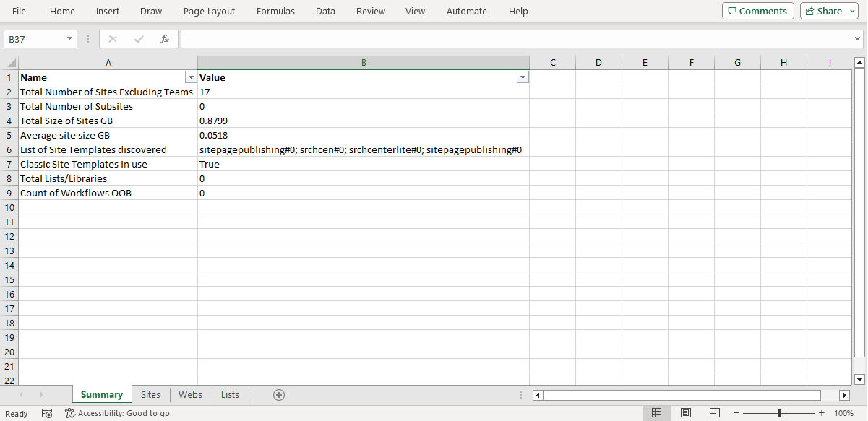Switch to the Sites sheet tab

[151, 394]
